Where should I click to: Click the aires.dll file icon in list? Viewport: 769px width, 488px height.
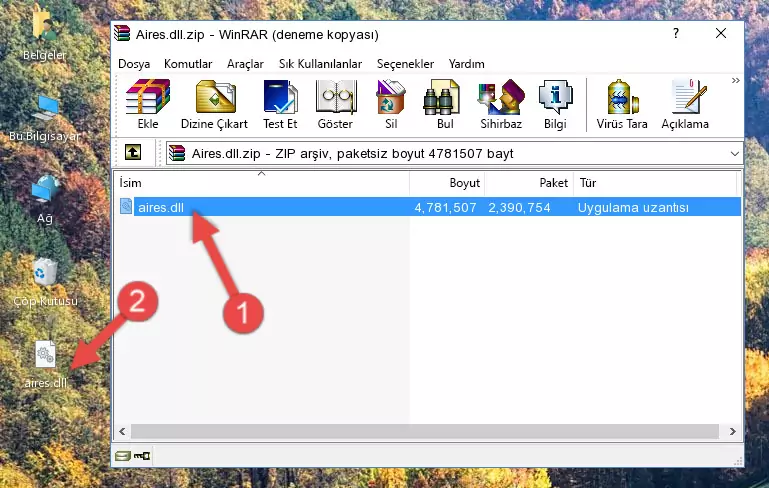(126, 206)
